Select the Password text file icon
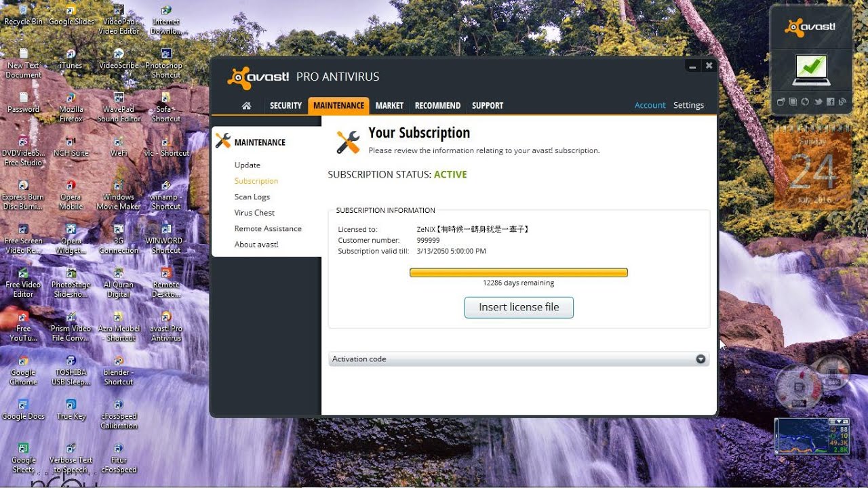868x488 pixels. coord(23,104)
